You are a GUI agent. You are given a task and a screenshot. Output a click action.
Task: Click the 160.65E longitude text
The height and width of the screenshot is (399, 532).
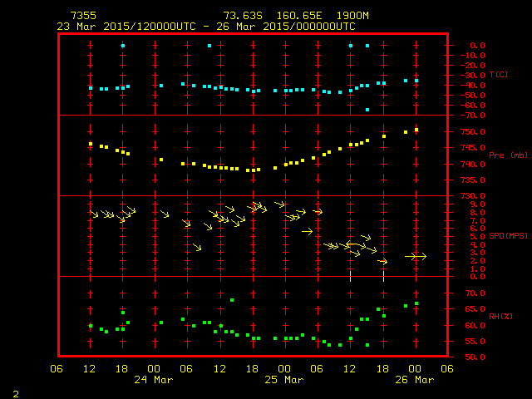(x=291, y=16)
